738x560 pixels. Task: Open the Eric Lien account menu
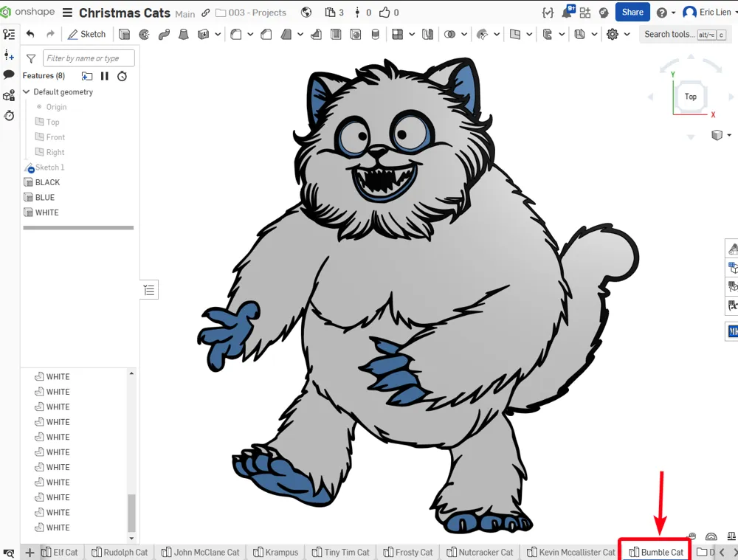710,13
